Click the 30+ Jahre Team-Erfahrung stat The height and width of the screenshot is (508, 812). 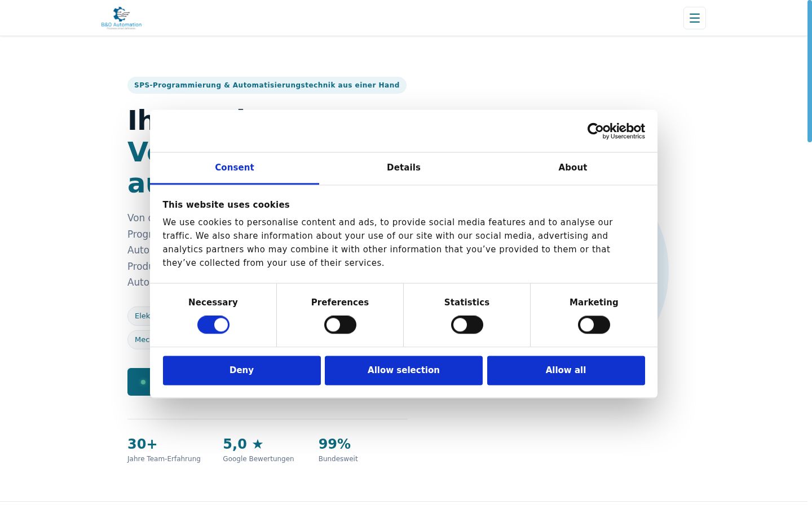tap(164, 450)
